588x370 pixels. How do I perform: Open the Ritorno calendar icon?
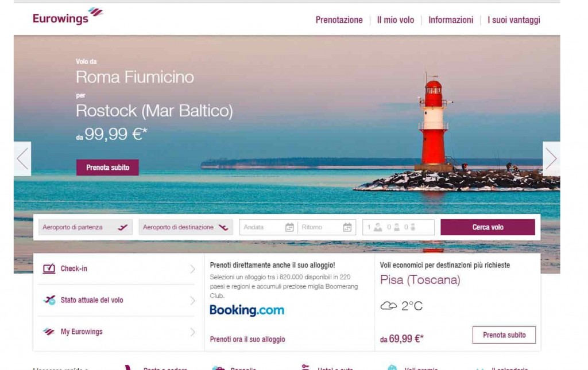(x=347, y=227)
